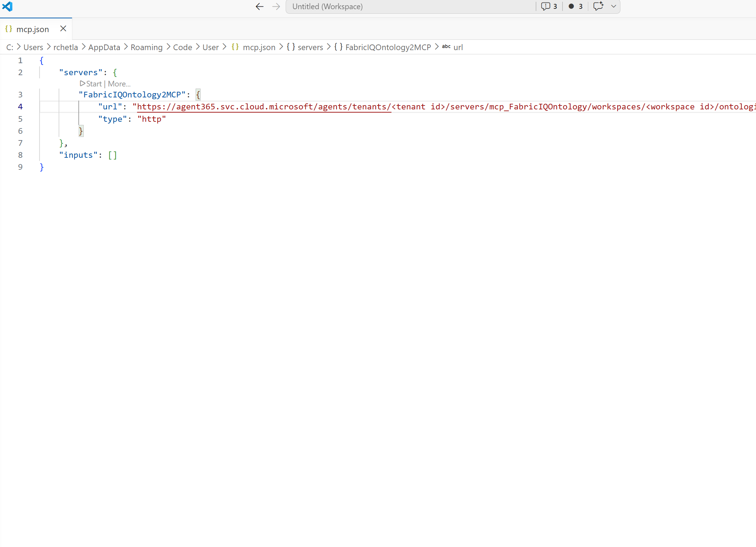Open the mcp.json breadcrumb
Screen dimensions: 756x547
pyautogui.click(x=259, y=47)
